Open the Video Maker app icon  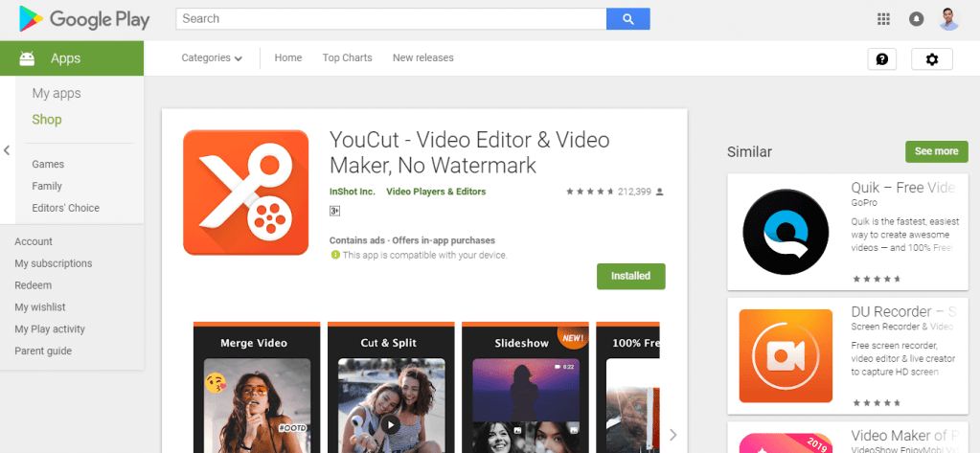(x=786, y=442)
